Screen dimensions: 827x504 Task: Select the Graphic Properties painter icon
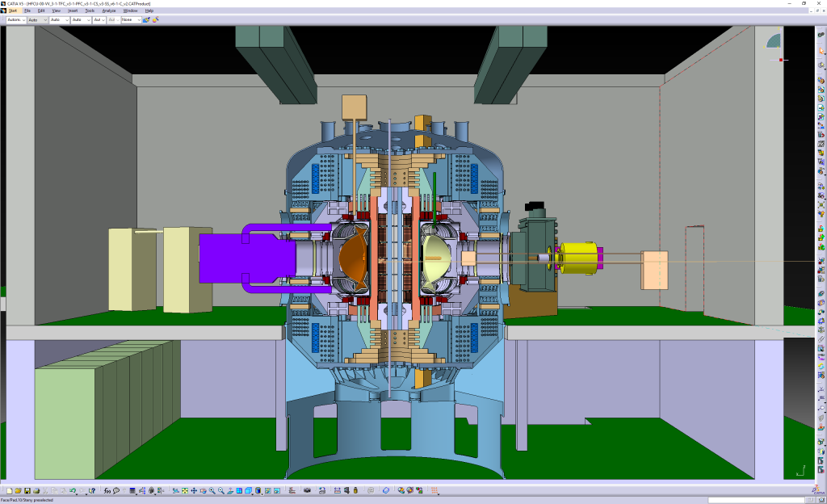coord(146,19)
